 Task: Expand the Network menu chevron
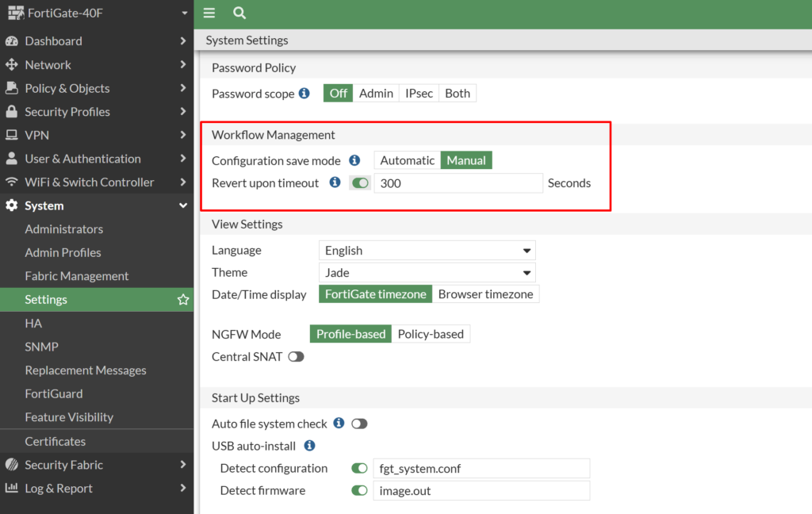pyautogui.click(x=183, y=64)
